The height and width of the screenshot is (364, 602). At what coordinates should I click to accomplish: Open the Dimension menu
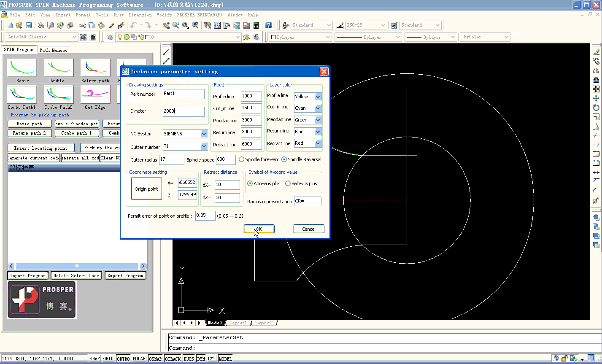tap(140, 15)
